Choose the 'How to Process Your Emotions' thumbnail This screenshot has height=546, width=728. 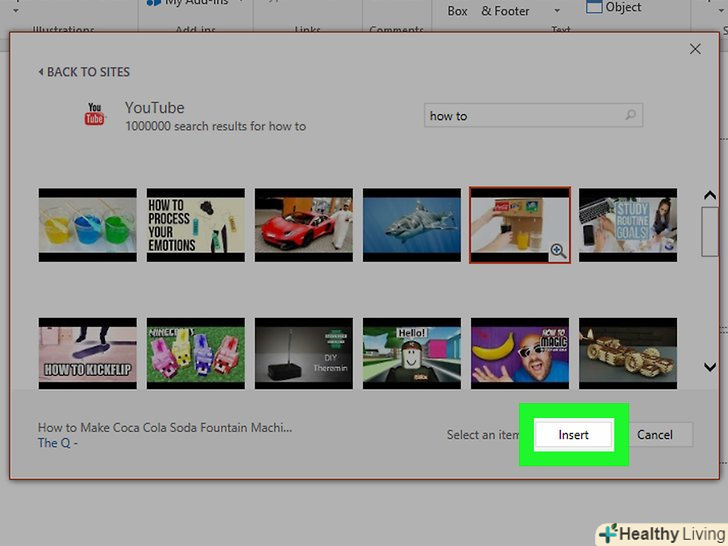(195, 225)
